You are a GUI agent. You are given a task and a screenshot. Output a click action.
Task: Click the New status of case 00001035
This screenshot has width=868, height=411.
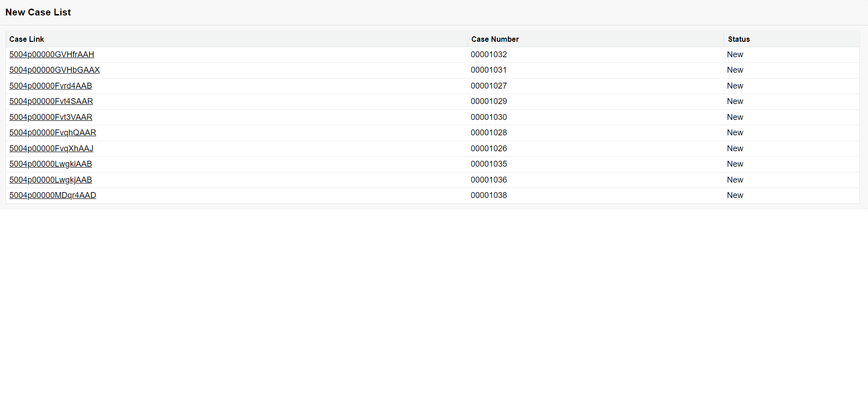tap(735, 164)
